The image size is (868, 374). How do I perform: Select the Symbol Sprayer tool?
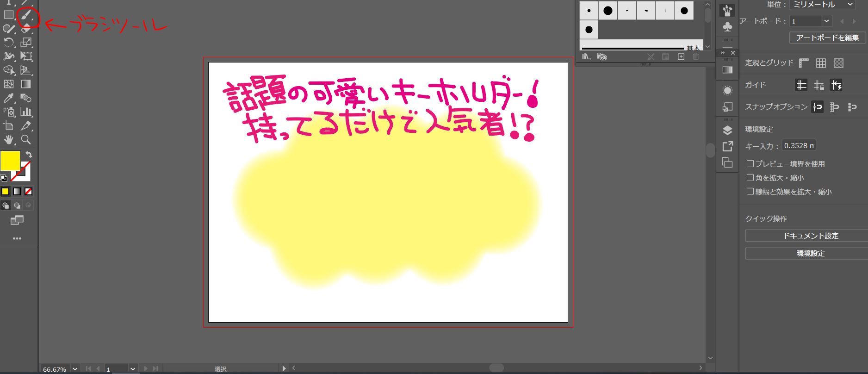pos(9,112)
